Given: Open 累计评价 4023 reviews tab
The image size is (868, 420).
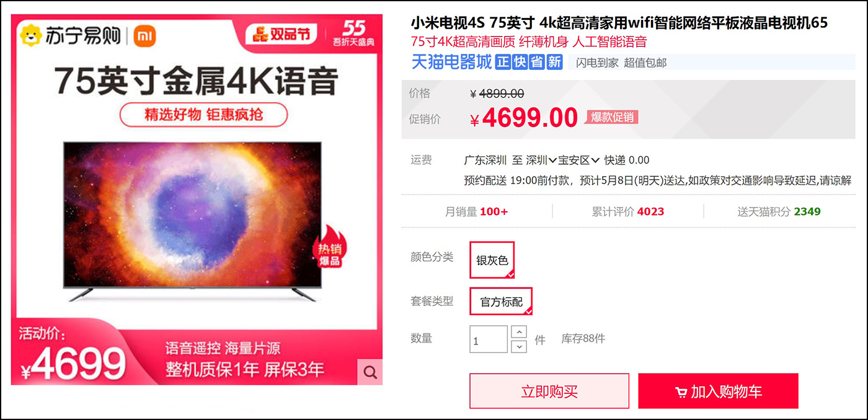Looking at the screenshot, I should [628, 211].
